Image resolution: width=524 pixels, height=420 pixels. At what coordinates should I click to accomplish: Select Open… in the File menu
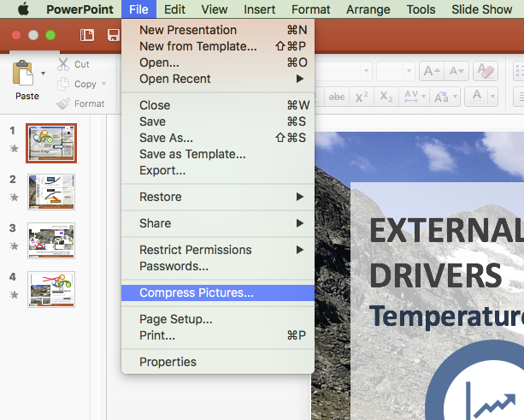218,62
